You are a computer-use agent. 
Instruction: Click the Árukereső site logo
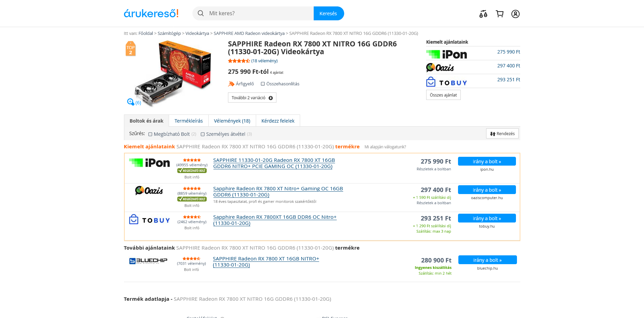pyautogui.click(x=151, y=13)
